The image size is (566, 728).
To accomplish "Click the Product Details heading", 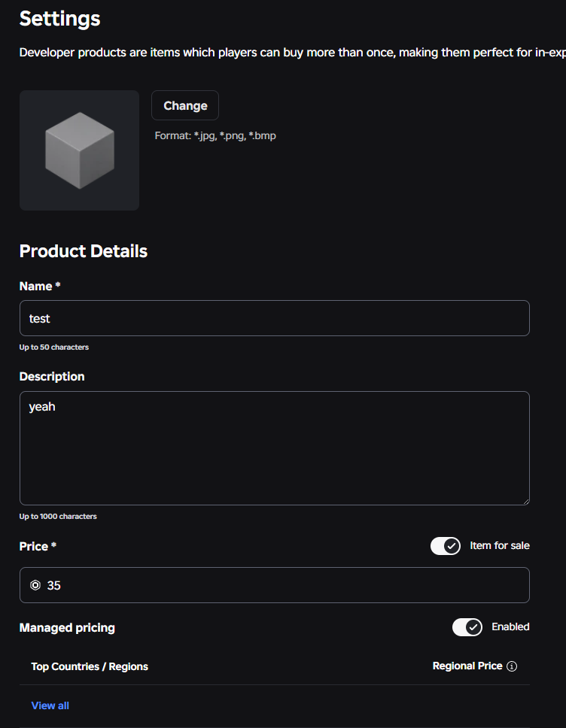I will click(x=84, y=251).
